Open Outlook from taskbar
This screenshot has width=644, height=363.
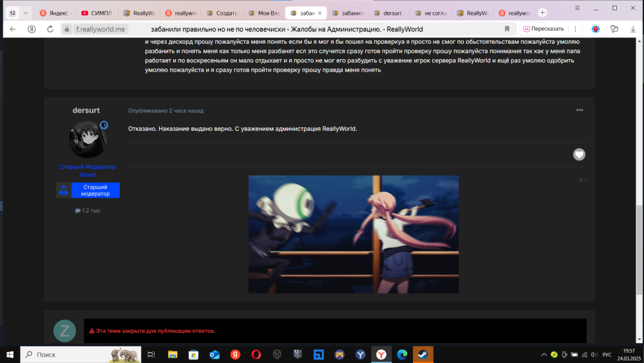pyautogui.click(x=214, y=355)
